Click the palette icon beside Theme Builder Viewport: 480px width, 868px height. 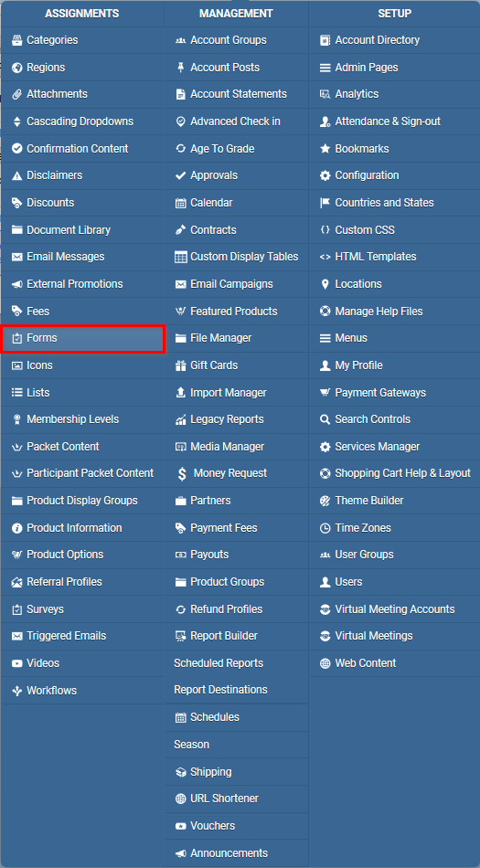325,501
